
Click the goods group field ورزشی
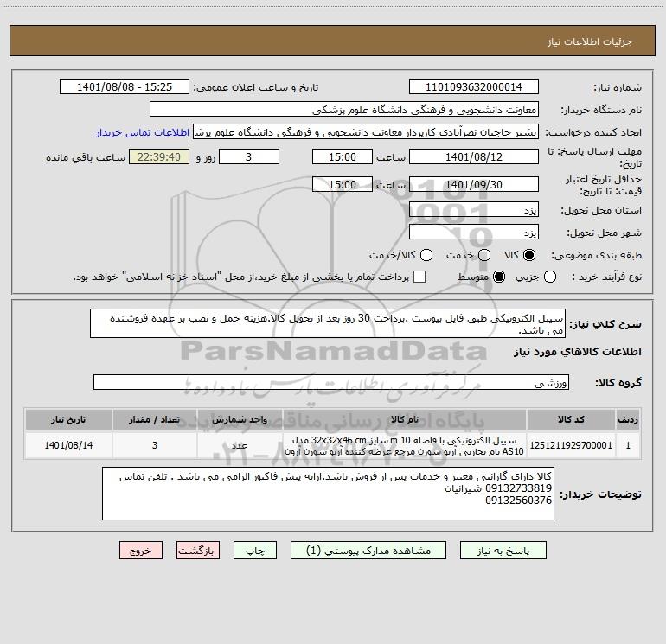[x=331, y=382]
